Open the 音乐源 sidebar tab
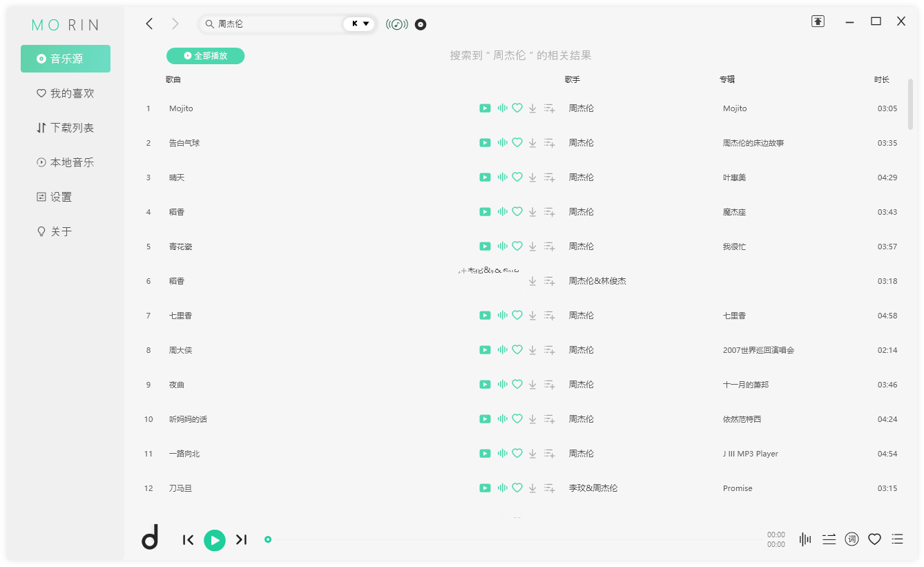 [x=66, y=59]
